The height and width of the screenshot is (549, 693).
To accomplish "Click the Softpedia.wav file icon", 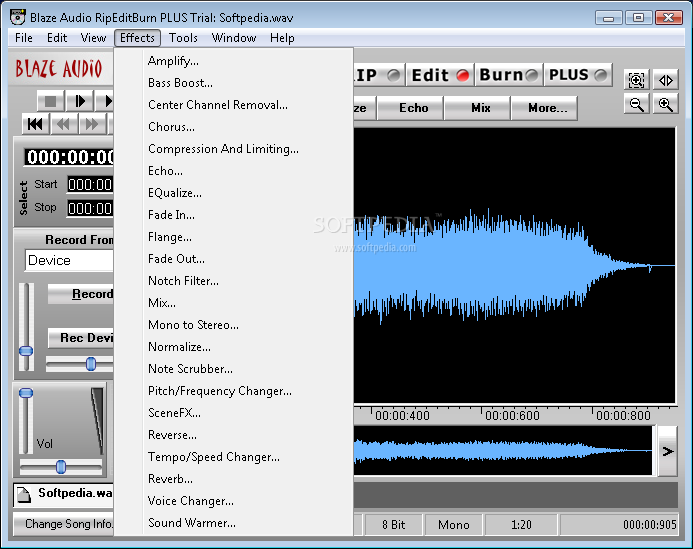I will [x=24, y=494].
